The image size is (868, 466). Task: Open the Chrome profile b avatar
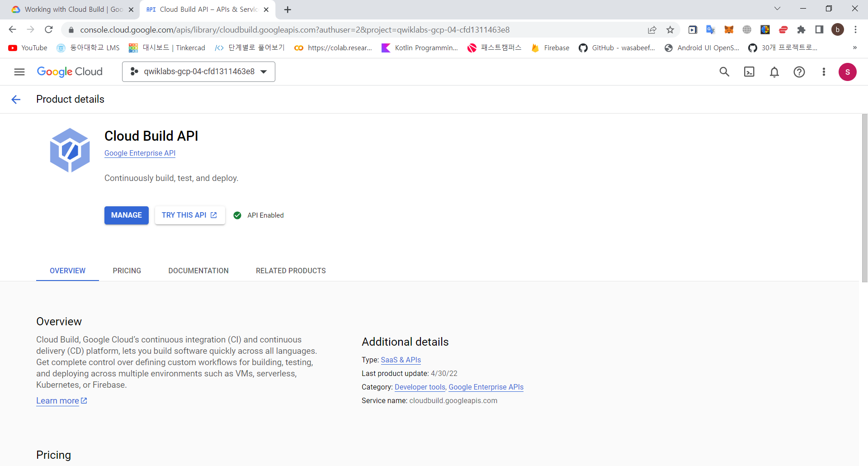[838, 30]
